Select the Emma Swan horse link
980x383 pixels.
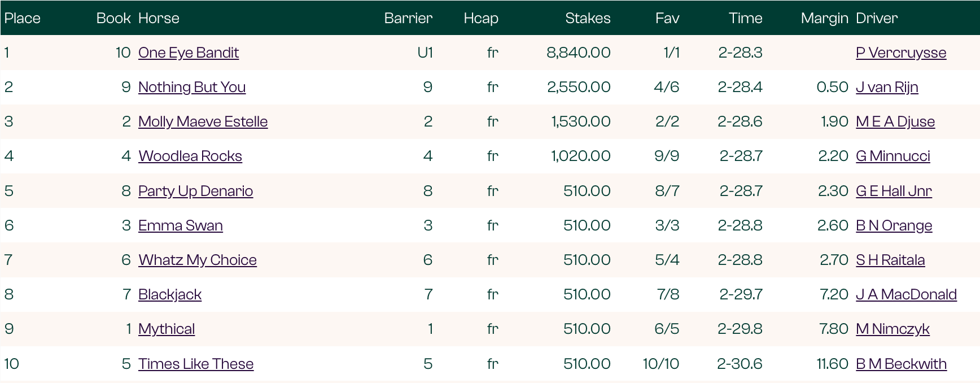click(181, 225)
